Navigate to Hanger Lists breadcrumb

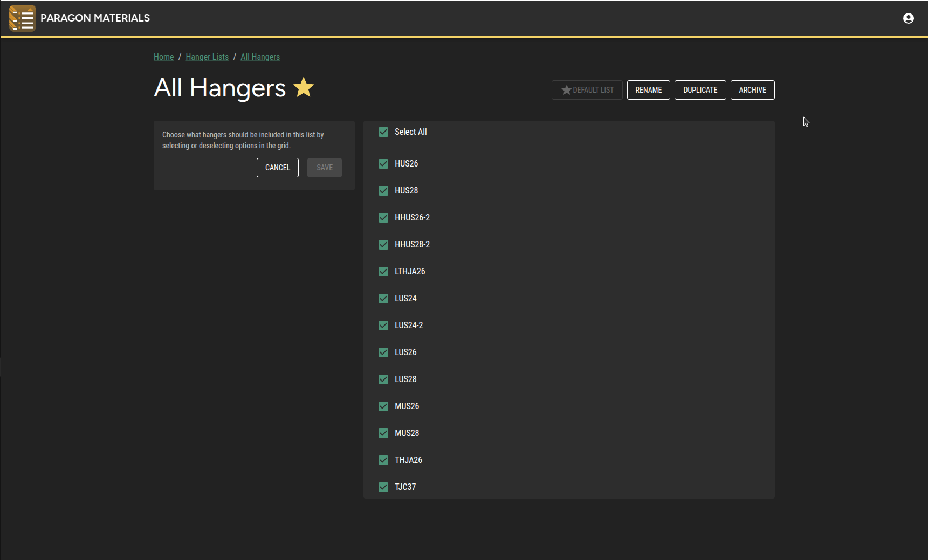[207, 57]
